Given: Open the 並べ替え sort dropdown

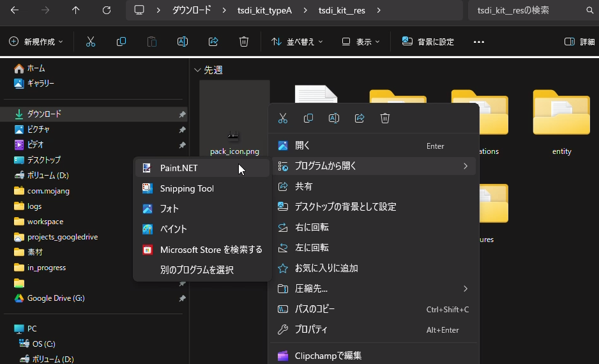Looking at the screenshot, I should click(x=297, y=42).
